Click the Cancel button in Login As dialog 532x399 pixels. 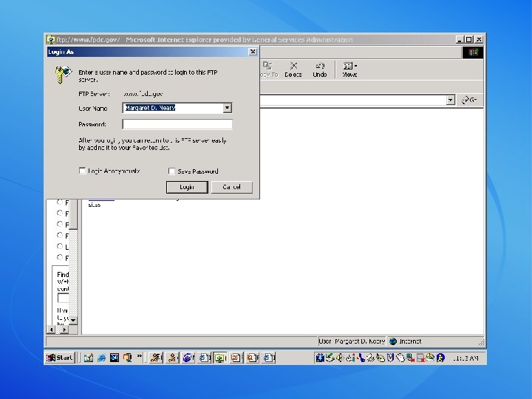pyautogui.click(x=232, y=187)
